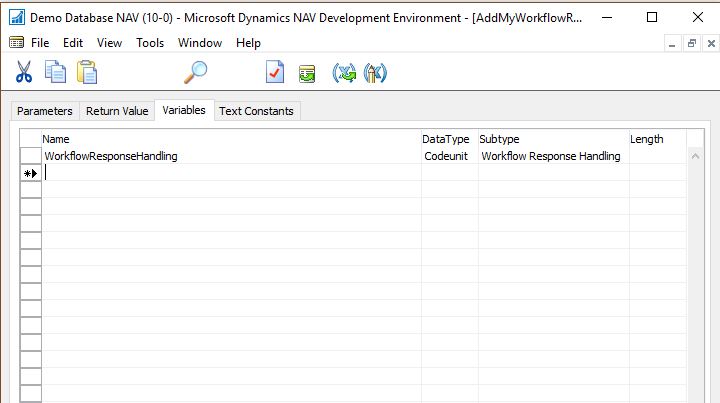Click the document with red checkmark icon
Screen dimensions: 720x403
tap(275, 73)
